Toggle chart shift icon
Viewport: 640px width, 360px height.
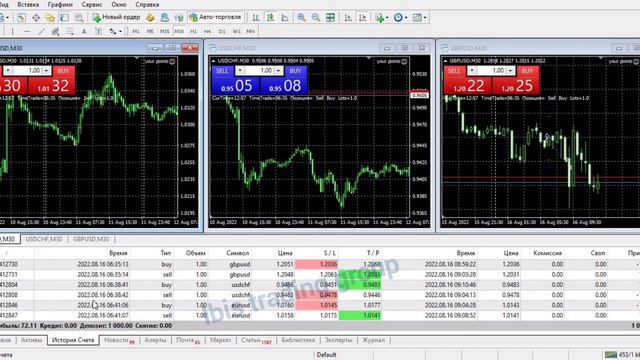362,17
